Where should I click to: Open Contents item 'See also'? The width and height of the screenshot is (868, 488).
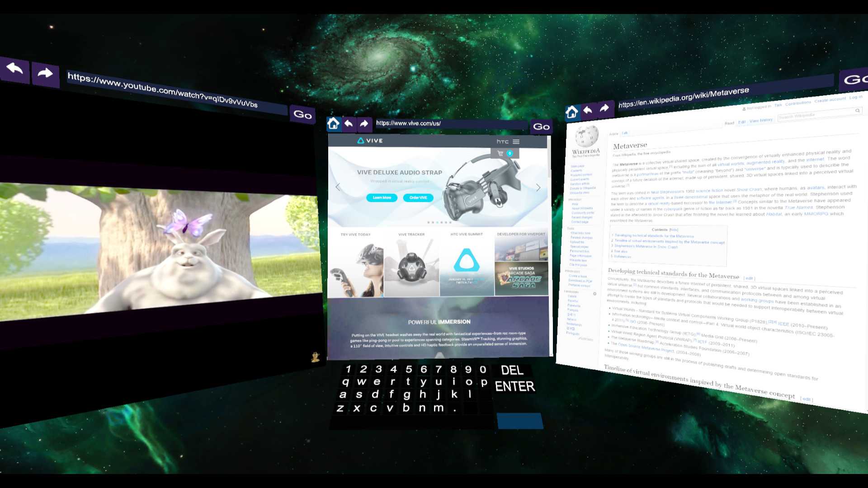621,251
